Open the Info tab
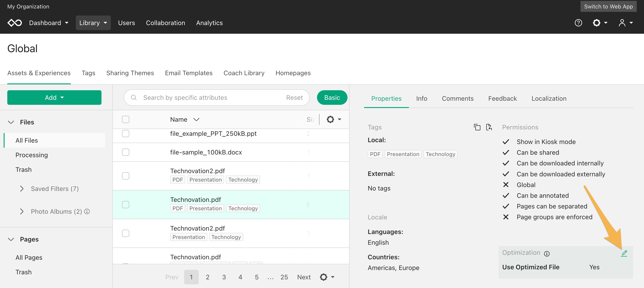This screenshot has height=288, width=644. pos(422,98)
